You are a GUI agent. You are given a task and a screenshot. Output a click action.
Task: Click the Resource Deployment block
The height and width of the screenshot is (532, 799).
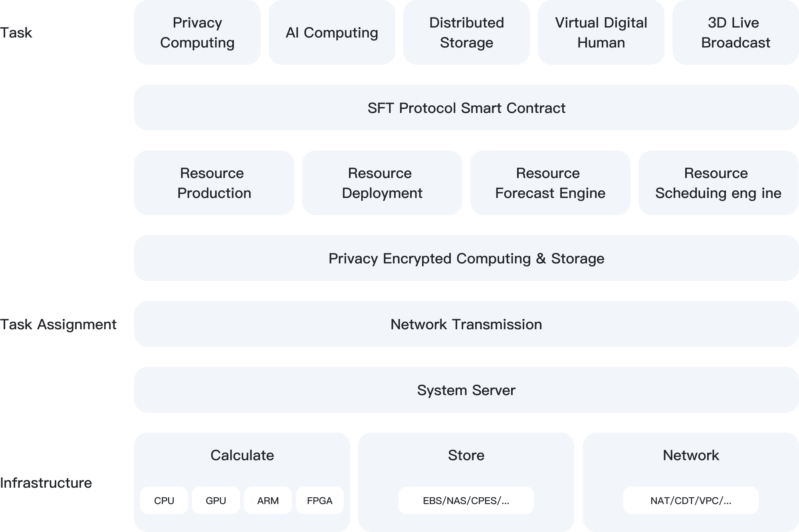382,183
